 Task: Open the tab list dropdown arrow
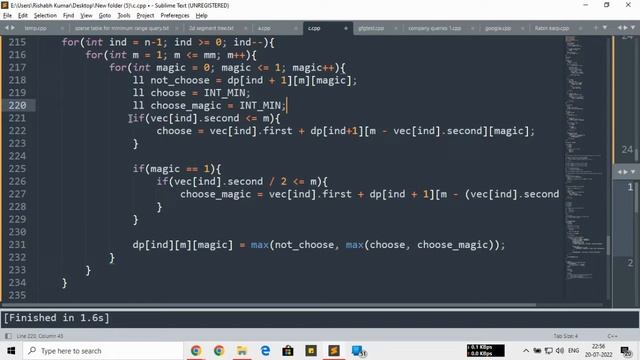coord(605,28)
